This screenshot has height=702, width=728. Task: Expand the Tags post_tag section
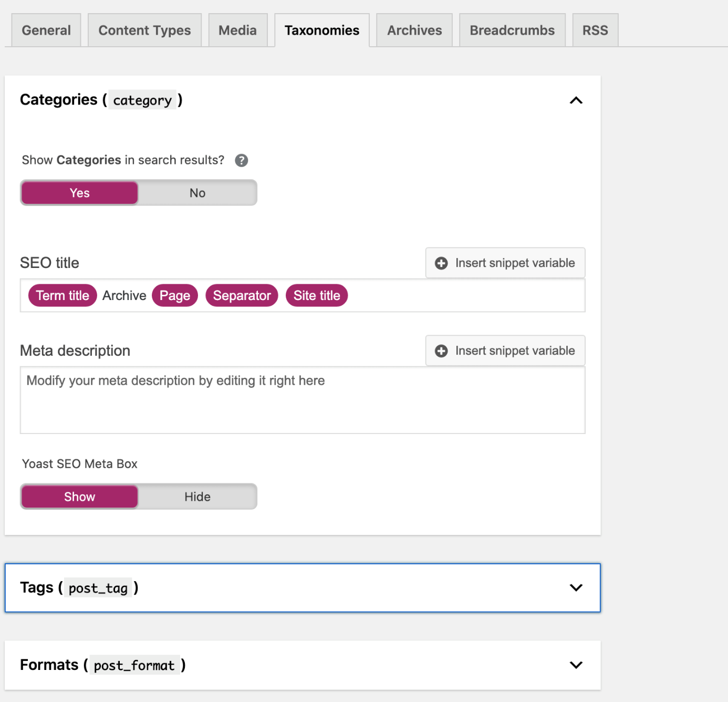tap(576, 588)
